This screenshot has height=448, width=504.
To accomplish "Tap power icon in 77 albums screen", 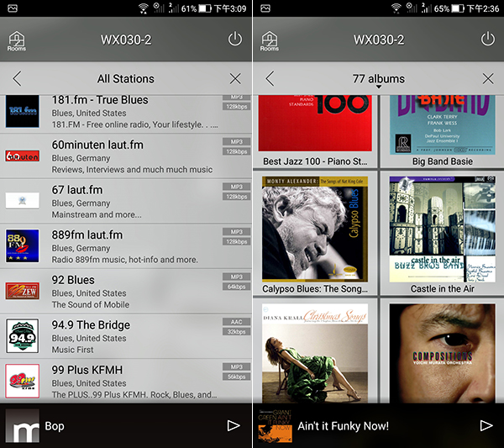I will 487,39.
